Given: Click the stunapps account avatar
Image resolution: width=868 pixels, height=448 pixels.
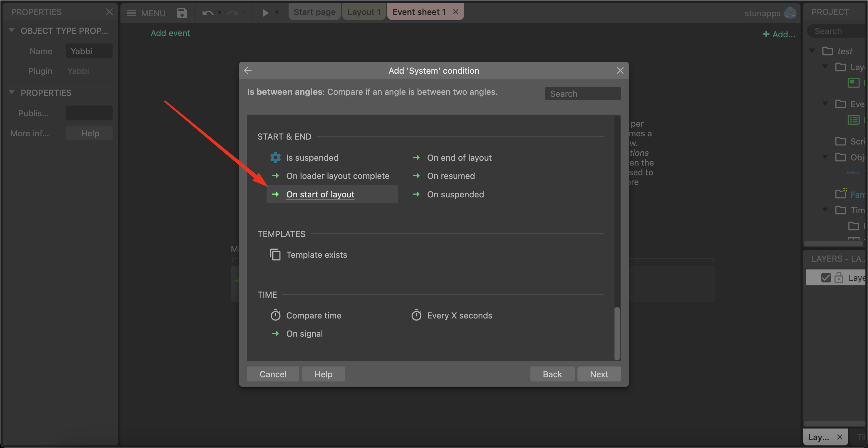Looking at the screenshot, I should pyautogui.click(x=789, y=13).
